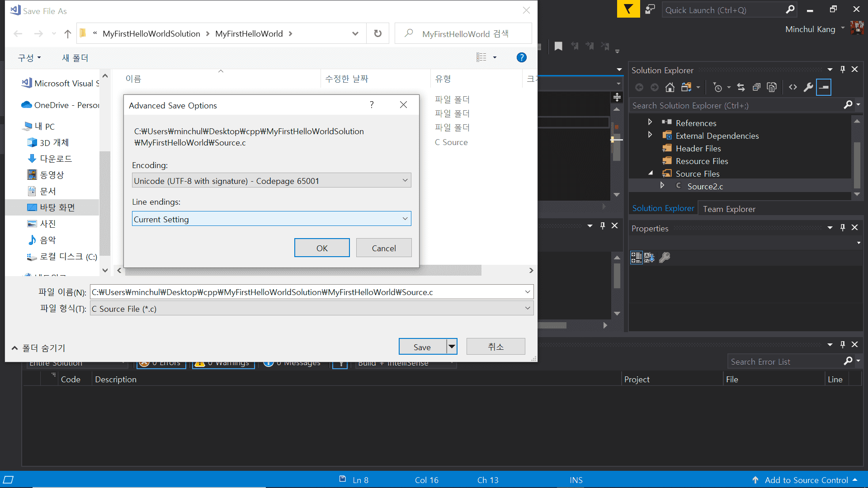868x488 pixels.
Task: Toggle Preview Selected Items button
Action: click(824, 87)
